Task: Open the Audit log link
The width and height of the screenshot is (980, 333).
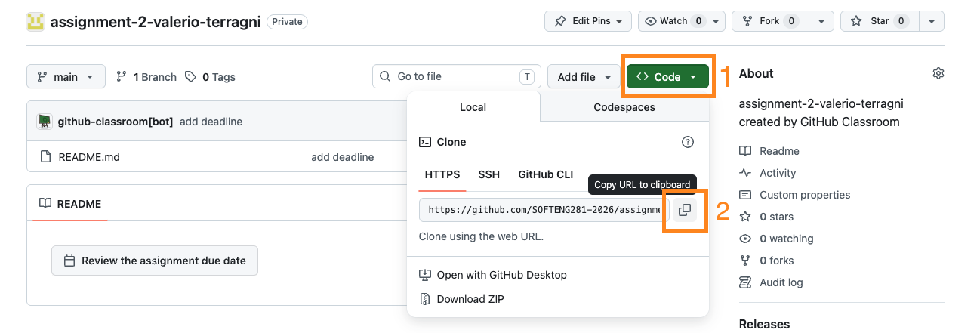Action: (x=771, y=282)
